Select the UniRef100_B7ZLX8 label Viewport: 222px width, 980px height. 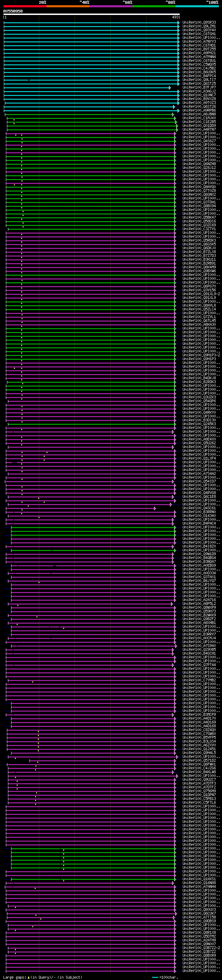pos(199,252)
